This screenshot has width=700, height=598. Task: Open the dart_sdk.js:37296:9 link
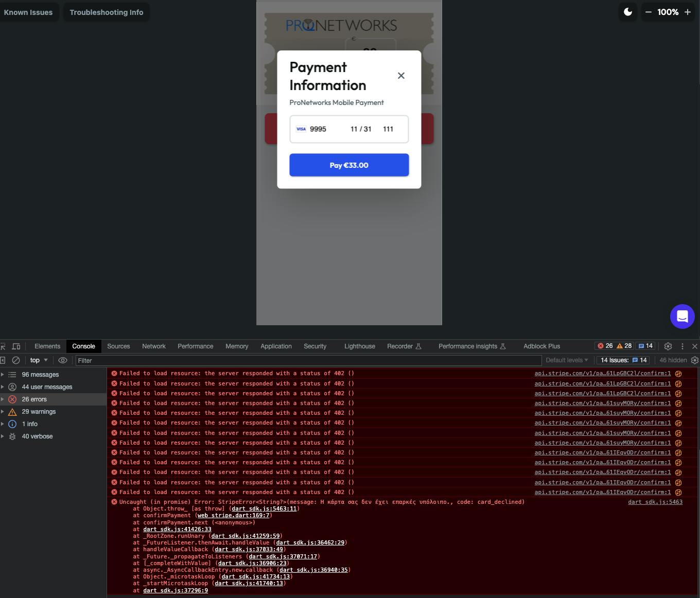coord(176,590)
